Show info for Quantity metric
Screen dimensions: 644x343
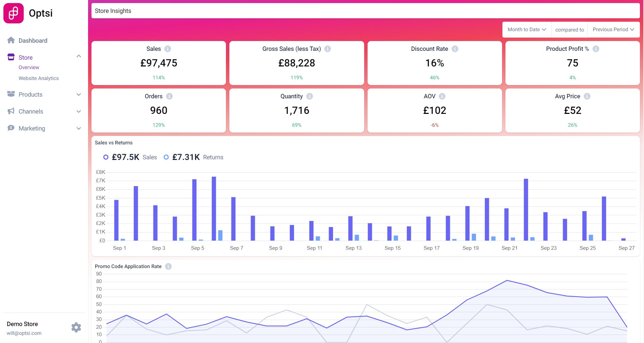(310, 96)
